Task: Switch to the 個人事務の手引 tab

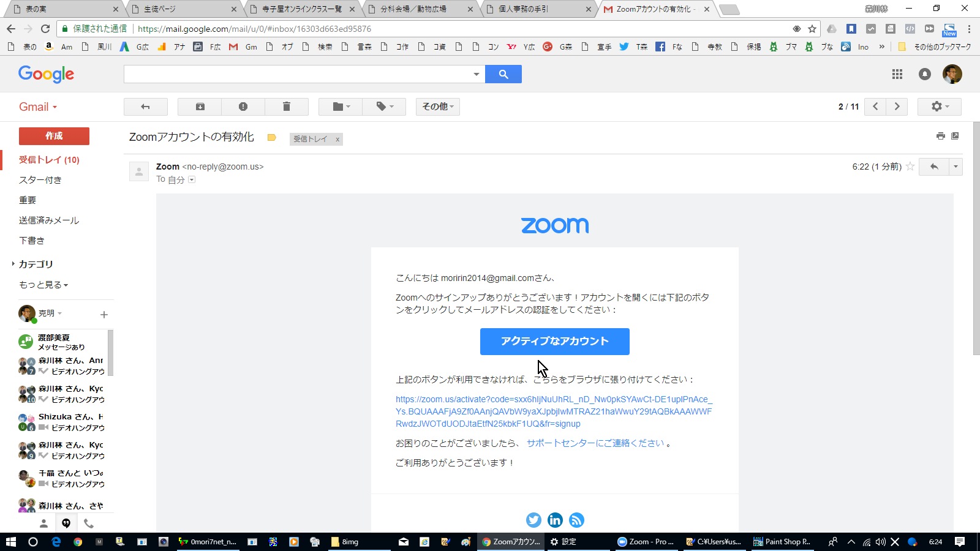Action: [x=538, y=9]
